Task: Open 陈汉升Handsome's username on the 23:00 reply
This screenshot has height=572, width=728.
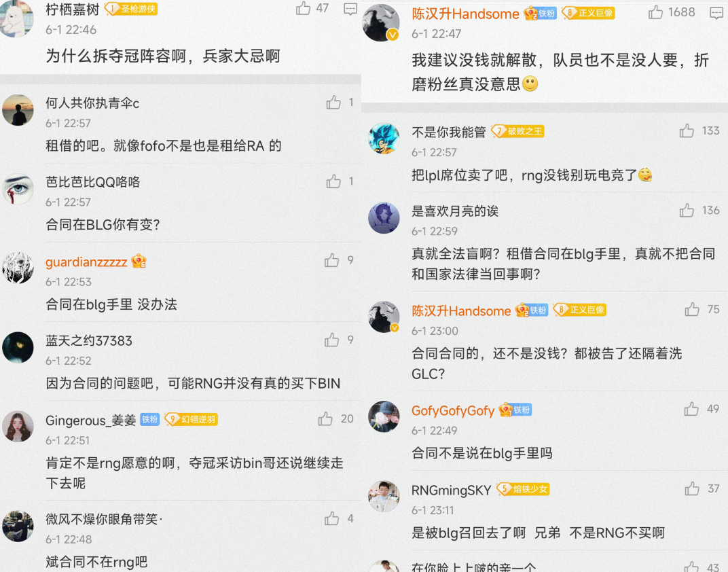Action: (461, 310)
